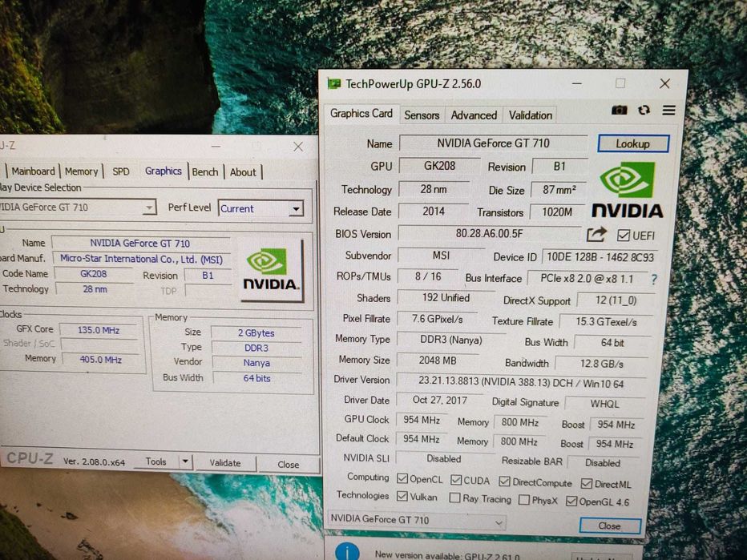Click the Bandwidth 12.8 GB/s field
This screenshot has height=560, width=747.
coord(601,364)
